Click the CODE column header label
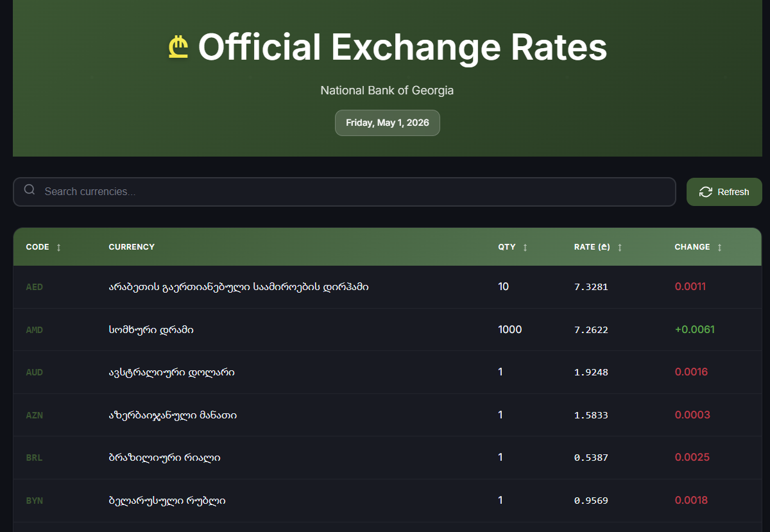 [x=37, y=247]
